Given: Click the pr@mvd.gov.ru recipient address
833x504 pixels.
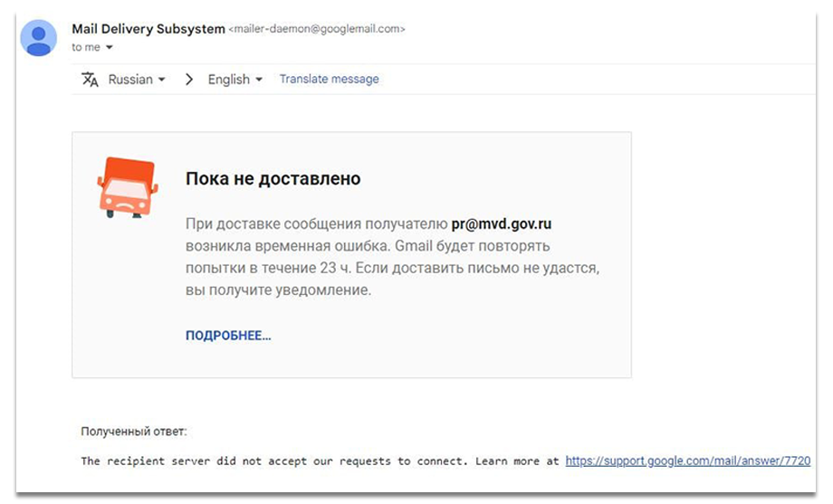Looking at the screenshot, I should tap(501, 223).
